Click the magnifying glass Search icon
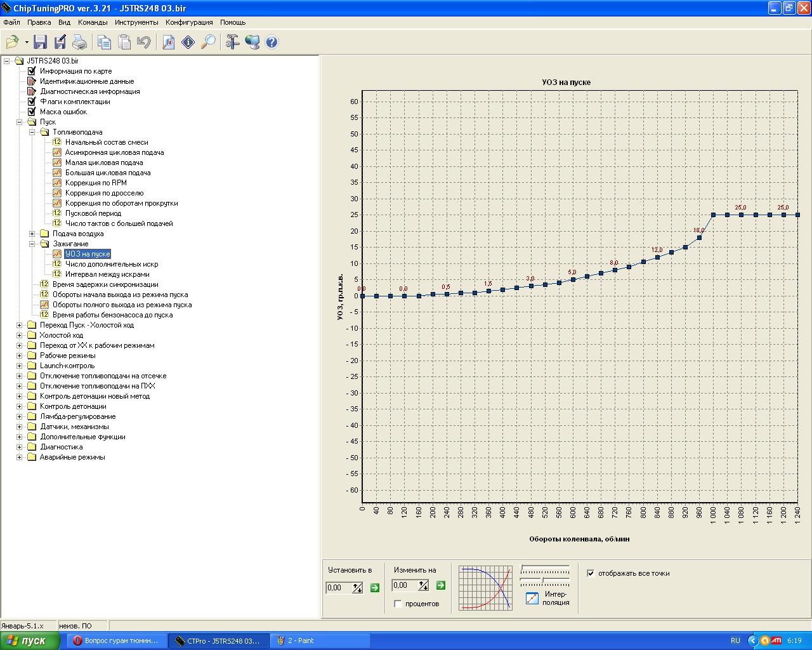Image resolution: width=812 pixels, height=650 pixels. click(208, 43)
